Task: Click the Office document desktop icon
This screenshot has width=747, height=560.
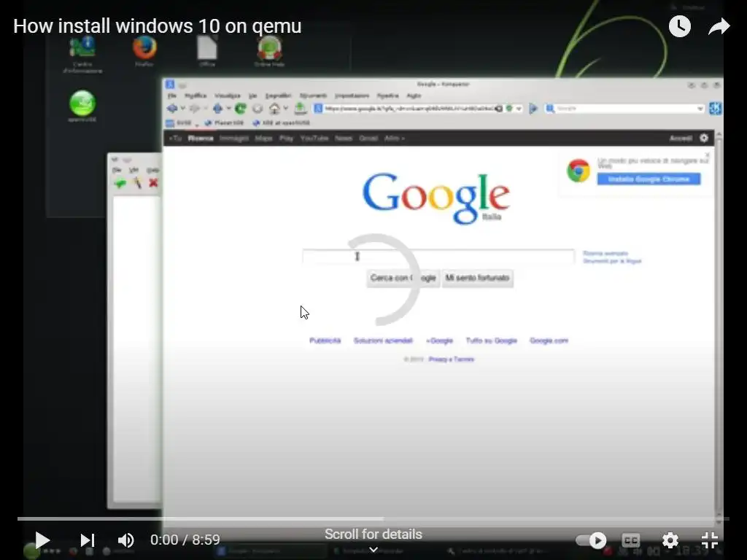Action: [207, 50]
